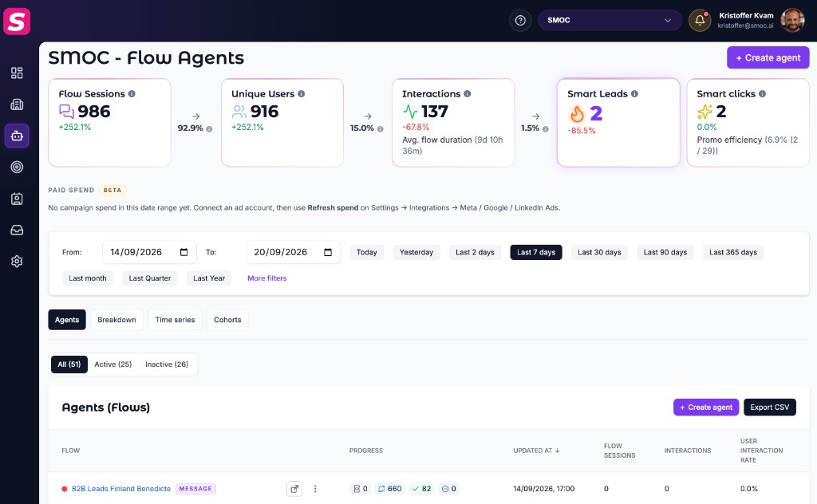This screenshot has height=504, width=817.
Task: Select the Yesterday date range
Action: pos(416,252)
